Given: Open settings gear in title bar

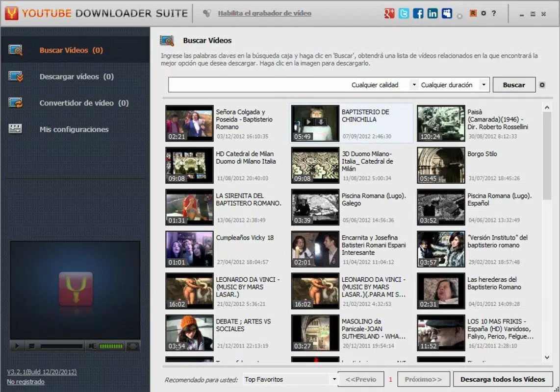Looking at the screenshot, I should click(x=484, y=13).
